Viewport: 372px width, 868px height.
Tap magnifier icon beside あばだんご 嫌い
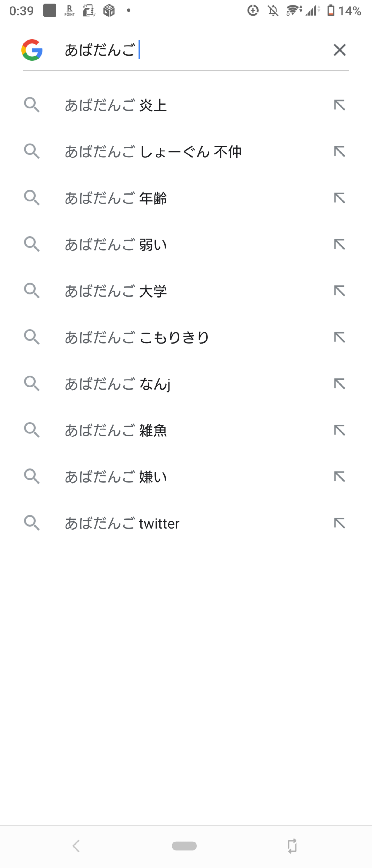(x=32, y=476)
